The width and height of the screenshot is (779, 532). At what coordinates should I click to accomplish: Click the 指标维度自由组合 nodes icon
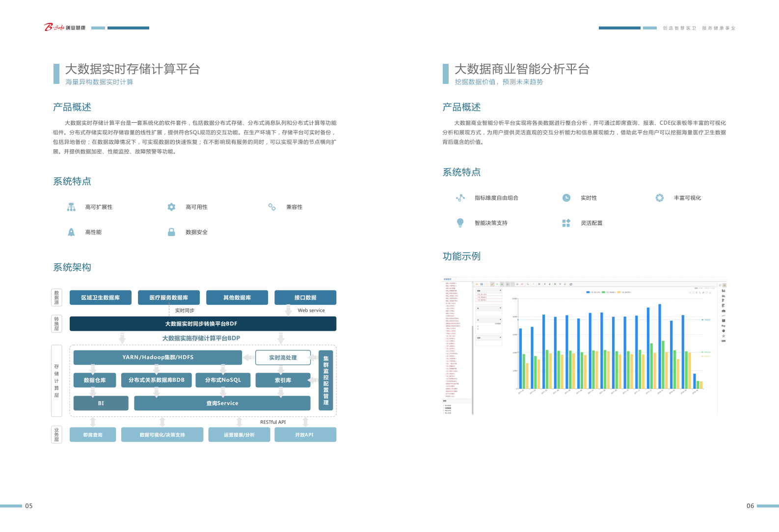pos(460,198)
